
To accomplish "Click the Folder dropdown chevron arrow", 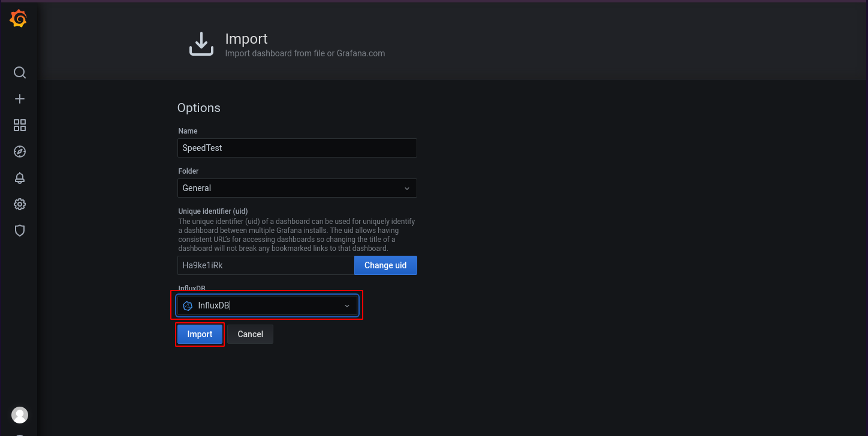I will [x=406, y=188].
